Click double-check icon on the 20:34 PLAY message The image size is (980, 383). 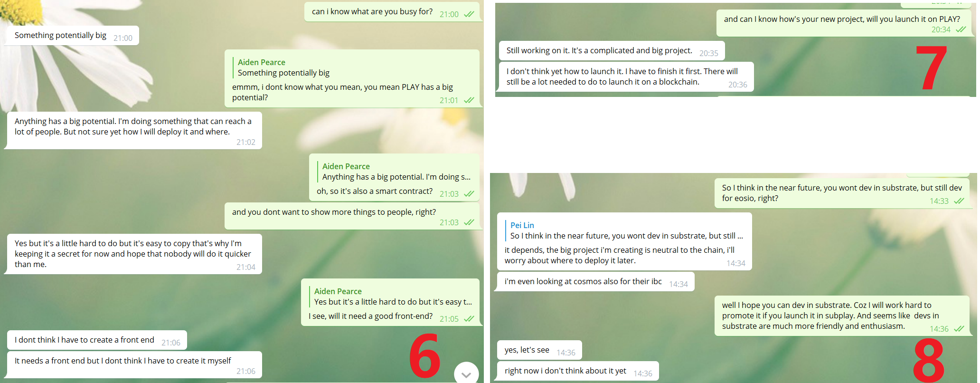pyautogui.click(x=961, y=29)
